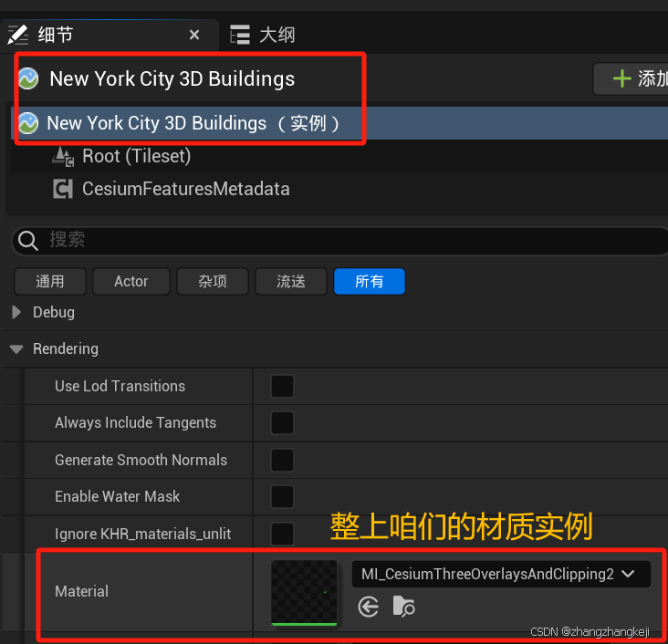668x644 pixels.
Task: Select the 通用 filter tab
Action: 50,282
